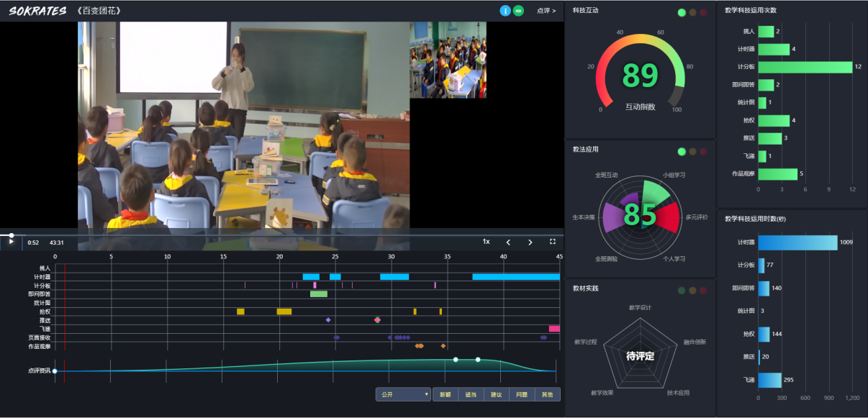Select the 新颖 comment tab
The height and width of the screenshot is (418, 868).
pos(445,394)
